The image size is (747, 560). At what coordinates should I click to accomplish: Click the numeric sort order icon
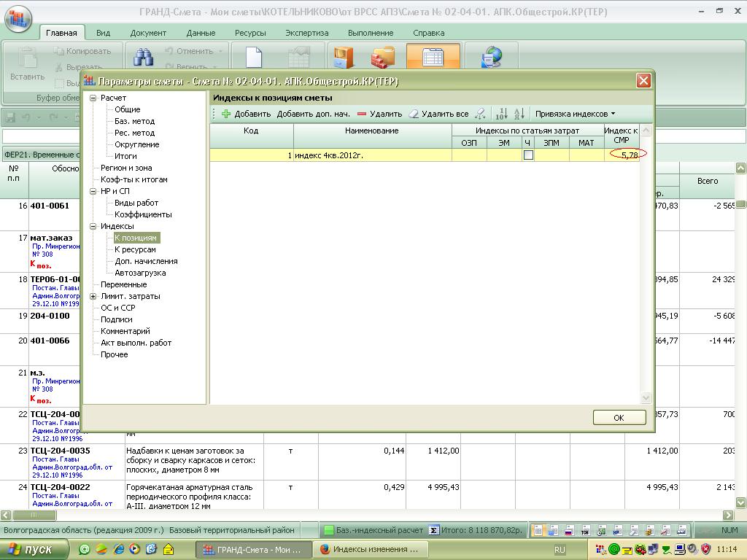tap(501, 114)
